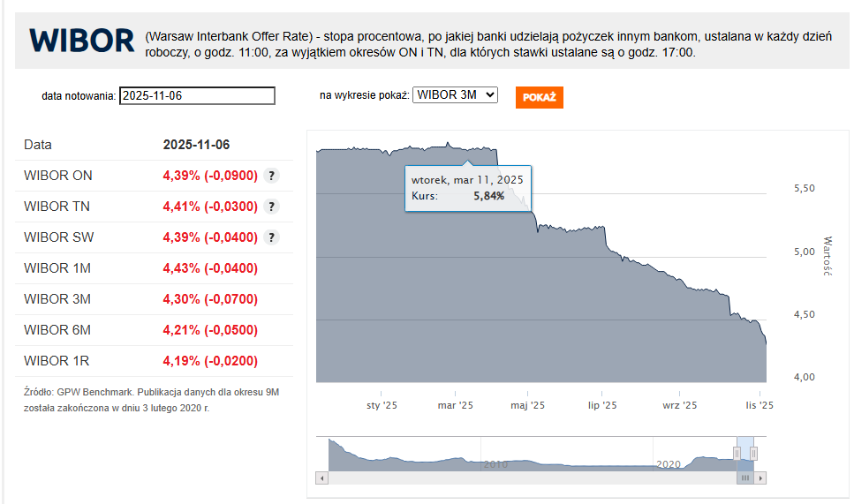This screenshot has height=504, width=854.
Task: Click the navigator scrollbar thumb grip
Action: 745,478
